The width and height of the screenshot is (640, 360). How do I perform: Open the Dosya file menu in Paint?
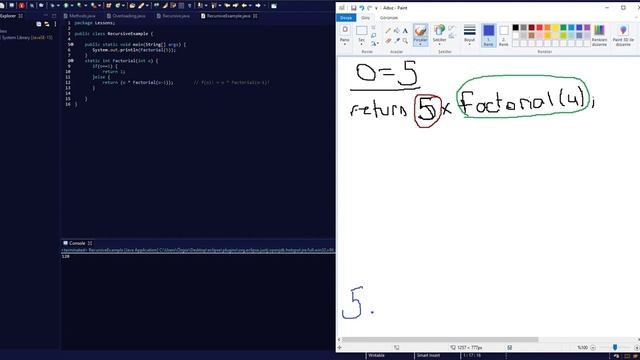click(346, 18)
